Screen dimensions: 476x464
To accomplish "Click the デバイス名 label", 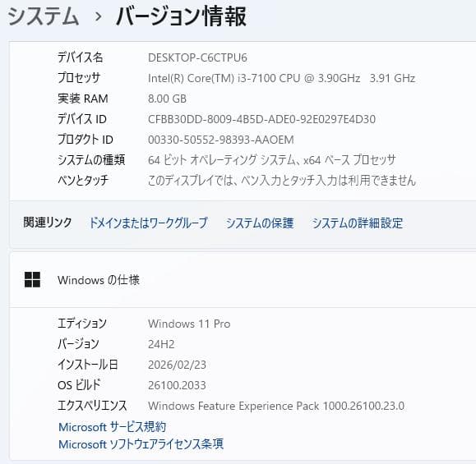I will 81,57.
